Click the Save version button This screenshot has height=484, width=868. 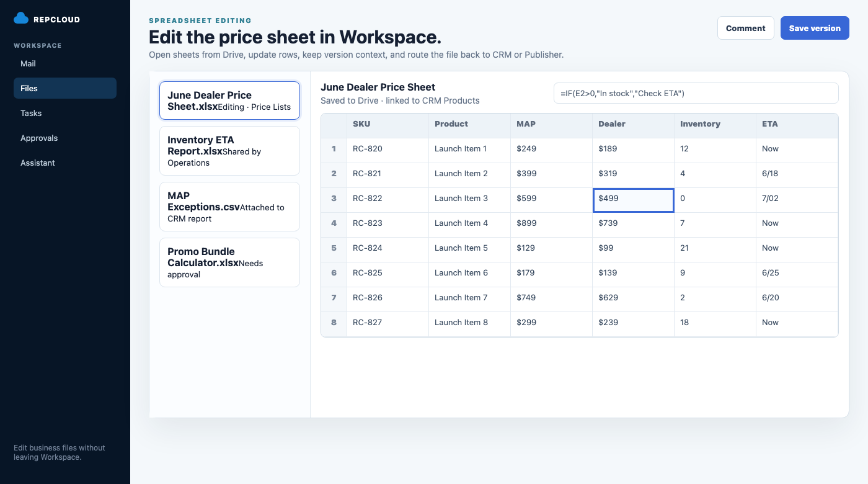tap(815, 28)
